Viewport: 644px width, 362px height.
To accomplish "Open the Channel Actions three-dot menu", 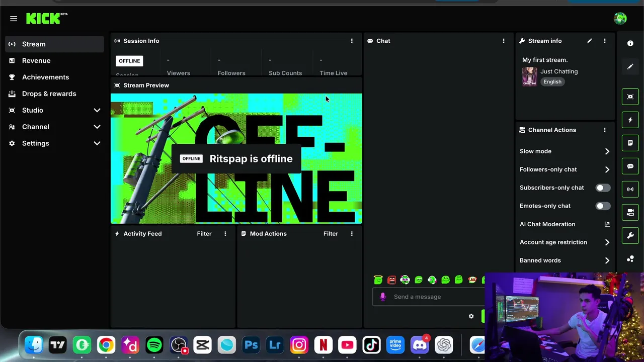I will pyautogui.click(x=605, y=130).
